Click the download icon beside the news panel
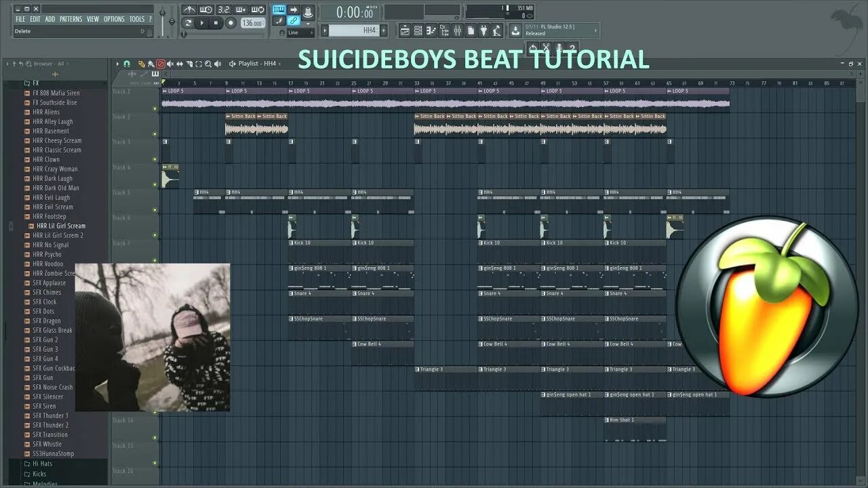This screenshot has height=488, width=868. (515, 30)
